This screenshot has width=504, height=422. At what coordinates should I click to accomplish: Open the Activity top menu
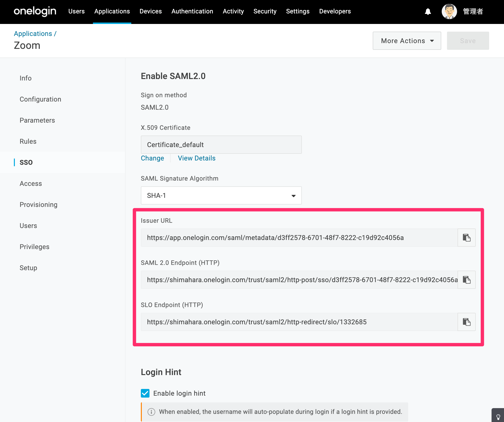click(233, 11)
